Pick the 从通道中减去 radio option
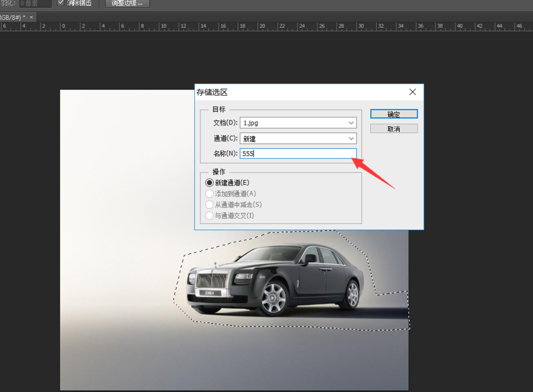 [x=210, y=204]
